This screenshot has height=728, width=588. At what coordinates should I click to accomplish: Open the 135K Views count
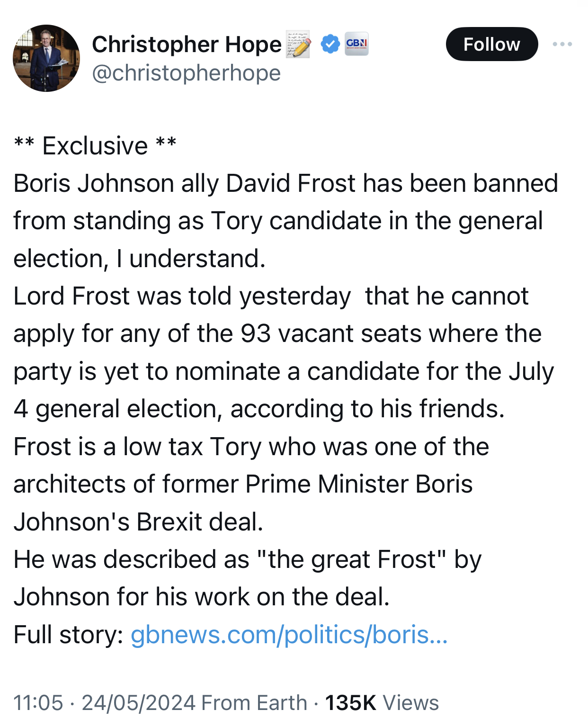382,703
